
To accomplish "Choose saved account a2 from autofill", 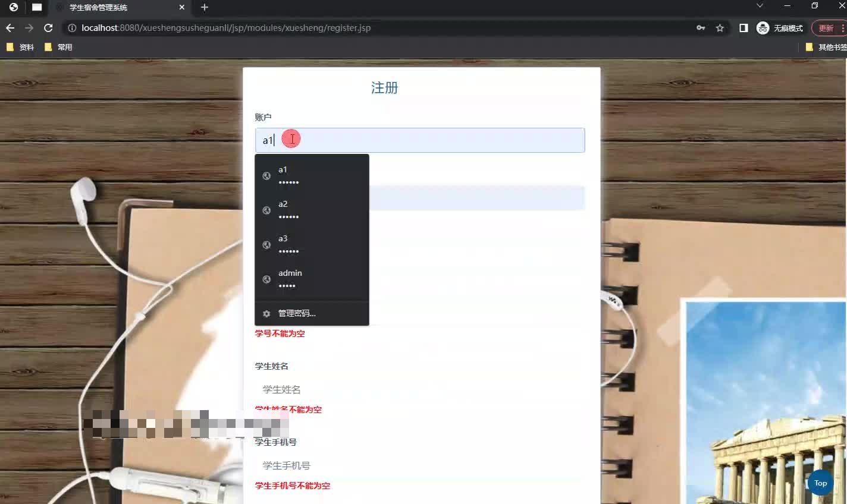I will (312, 210).
